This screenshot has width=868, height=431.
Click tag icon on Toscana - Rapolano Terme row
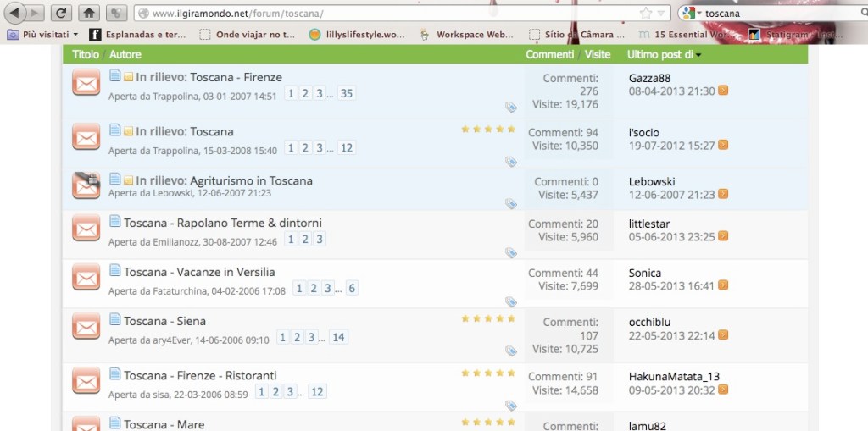[x=510, y=253]
